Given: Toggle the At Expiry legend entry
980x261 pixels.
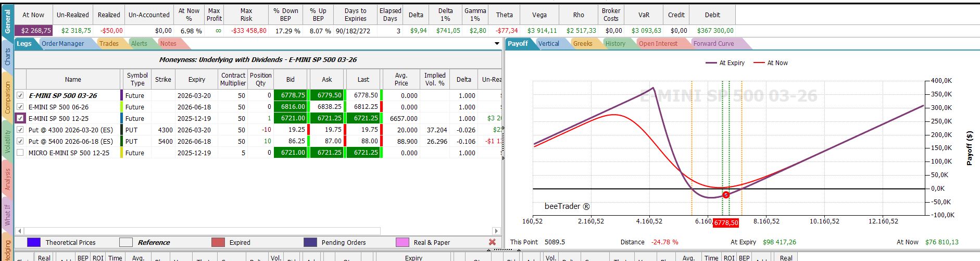Looking at the screenshot, I should click(725, 63).
